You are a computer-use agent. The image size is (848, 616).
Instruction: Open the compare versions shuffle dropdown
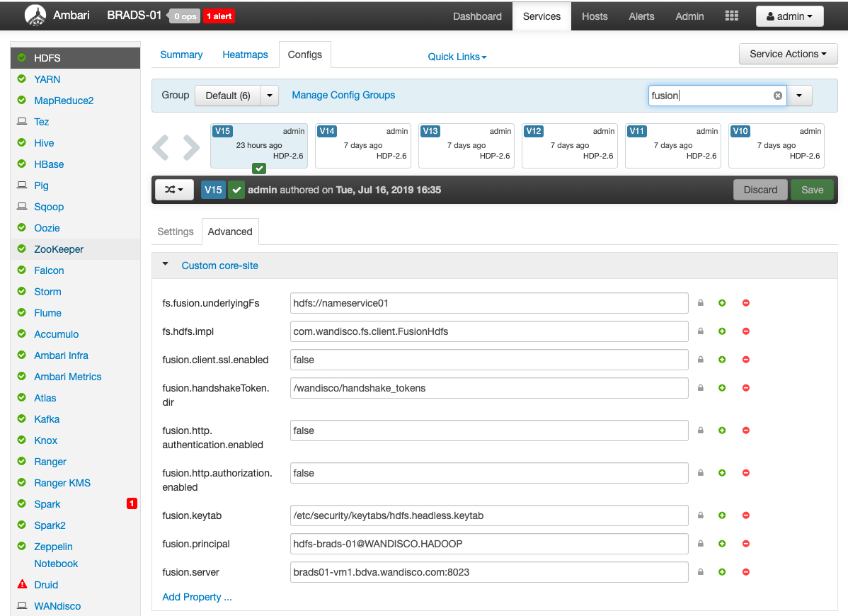(x=174, y=190)
